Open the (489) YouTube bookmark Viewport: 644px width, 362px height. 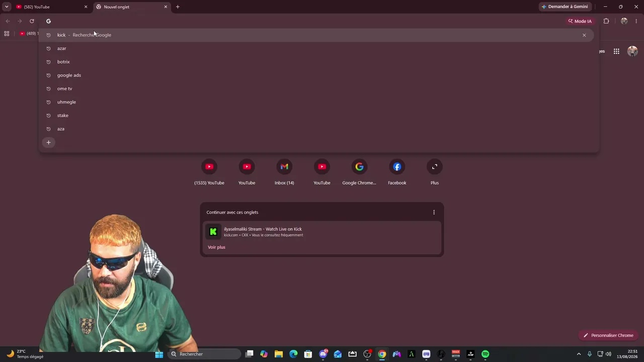click(x=29, y=34)
